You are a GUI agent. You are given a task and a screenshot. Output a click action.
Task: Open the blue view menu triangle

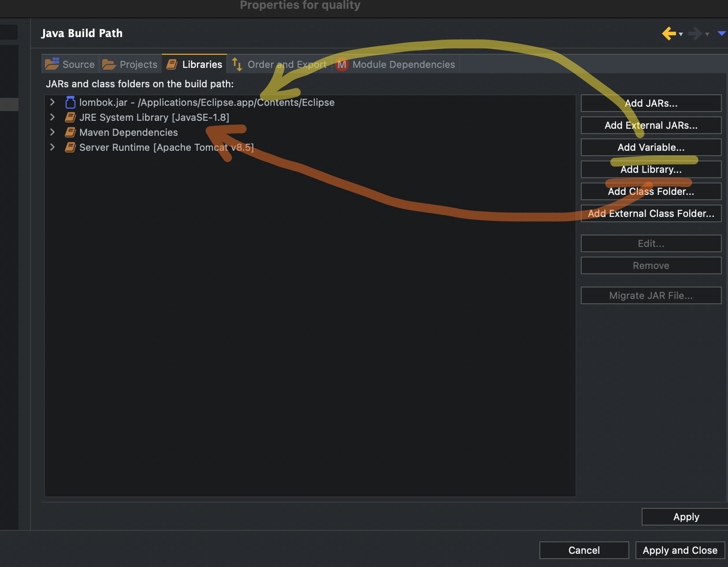click(x=722, y=33)
